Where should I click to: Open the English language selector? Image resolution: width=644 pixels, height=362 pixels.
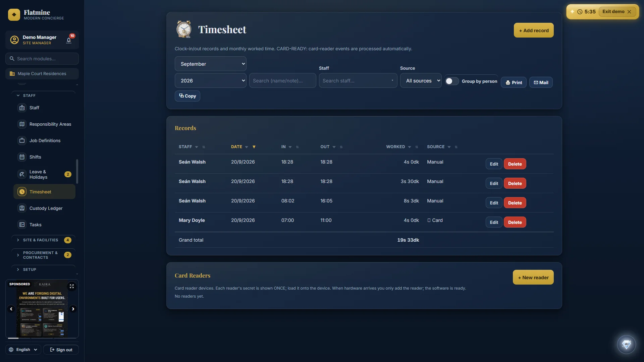pyautogui.click(x=23, y=350)
